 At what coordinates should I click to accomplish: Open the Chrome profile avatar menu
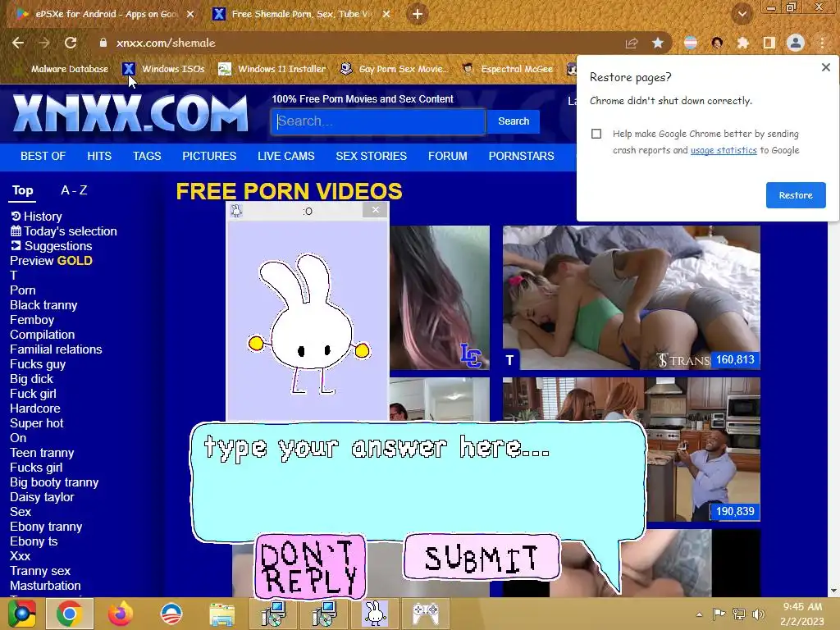(796, 43)
